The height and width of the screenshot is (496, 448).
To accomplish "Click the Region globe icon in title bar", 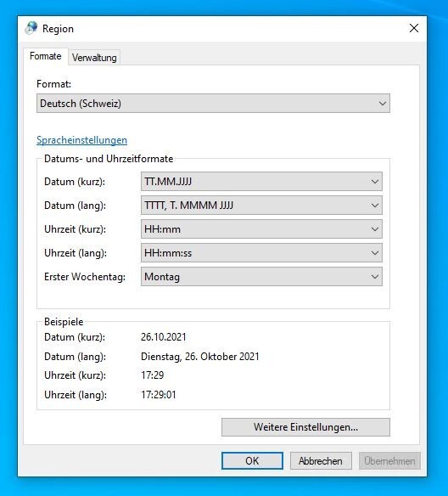I will point(31,28).
